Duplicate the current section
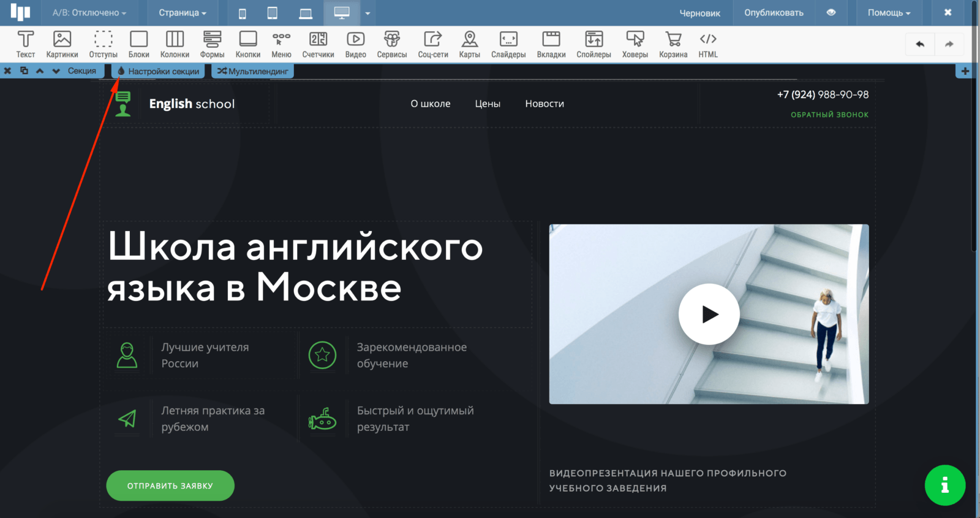980x518 pixels. 24,71
